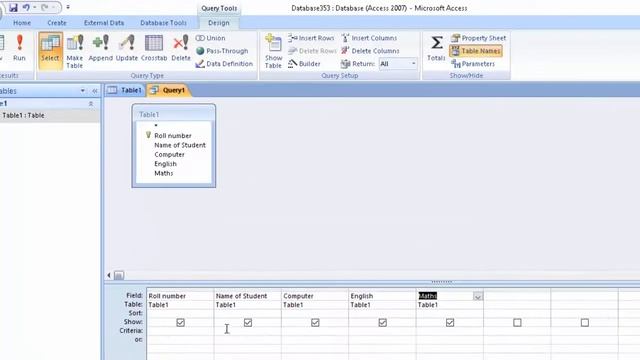The height and width of the screenshot is (360, 640).
Task: Select Maths in Table1 field list
Action: coord(164,173)
